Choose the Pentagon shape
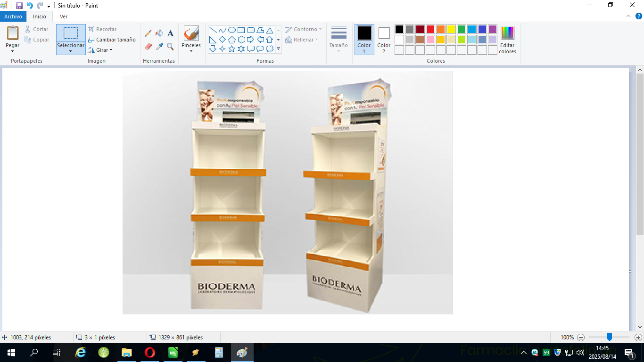644x362 pixels. tap(231, 40)
